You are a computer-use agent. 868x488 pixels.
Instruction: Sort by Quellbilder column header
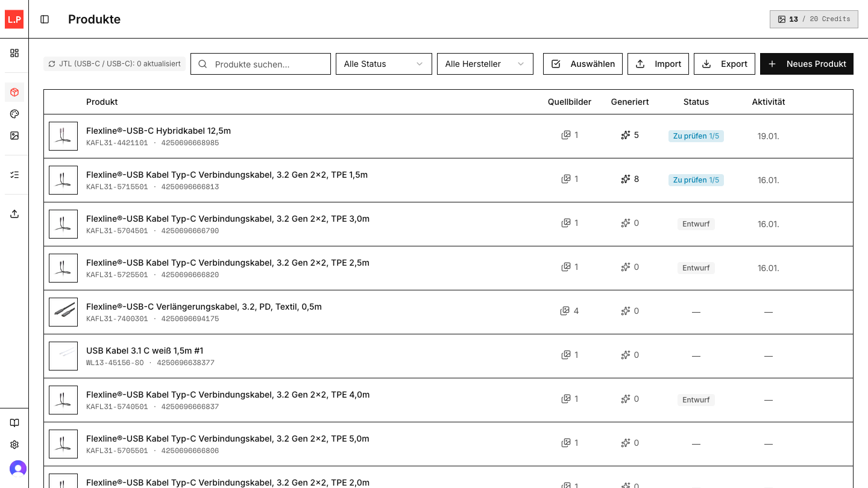(x=570, y=102)
